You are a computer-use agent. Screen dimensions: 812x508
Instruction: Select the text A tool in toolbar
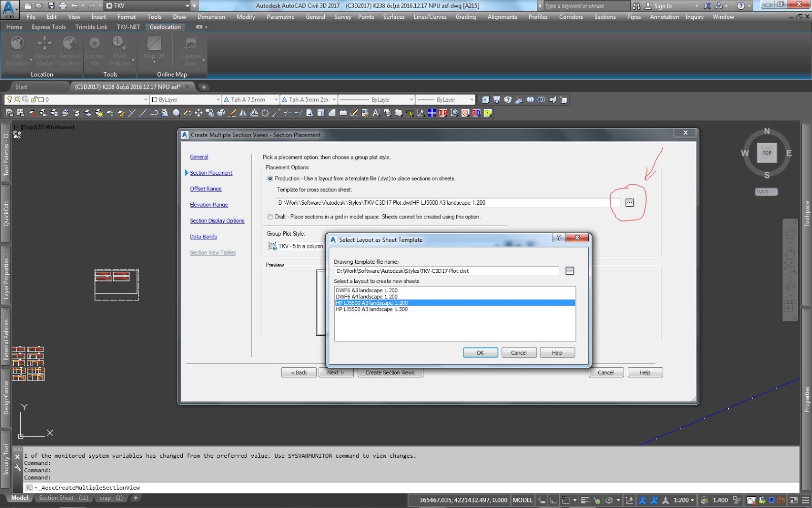tap(376, 113)
